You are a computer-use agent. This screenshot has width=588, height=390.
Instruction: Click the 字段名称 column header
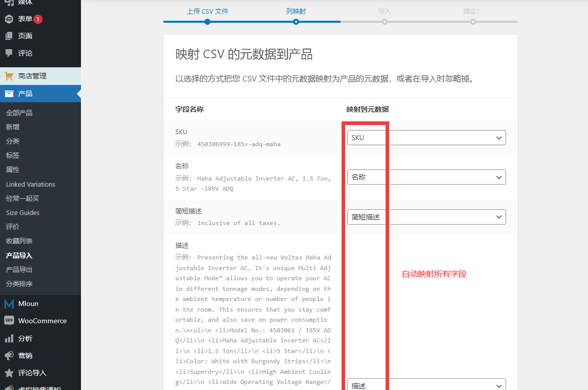tap(189, 109)
